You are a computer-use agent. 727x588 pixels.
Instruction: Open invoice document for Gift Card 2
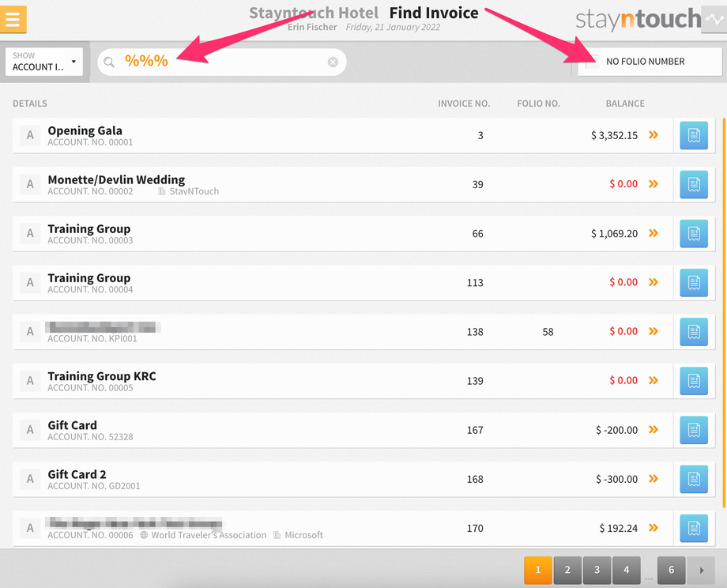point(694,480)
